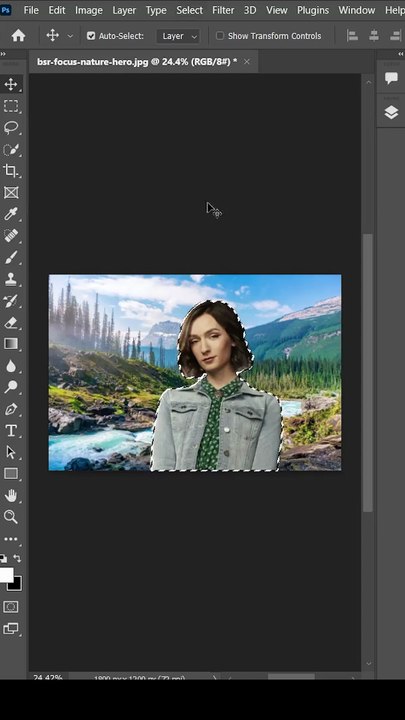Open the Window menu
405x720 pixels.
(x=357, y=10)
